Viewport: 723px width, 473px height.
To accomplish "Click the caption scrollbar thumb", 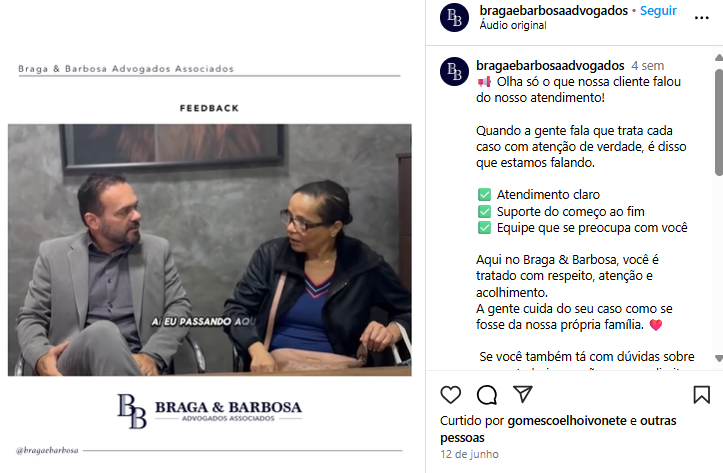I will click(718, 122).
